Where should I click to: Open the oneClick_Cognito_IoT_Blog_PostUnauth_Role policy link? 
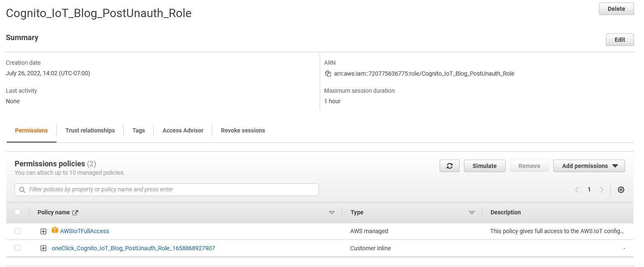(x=133, y=248)
